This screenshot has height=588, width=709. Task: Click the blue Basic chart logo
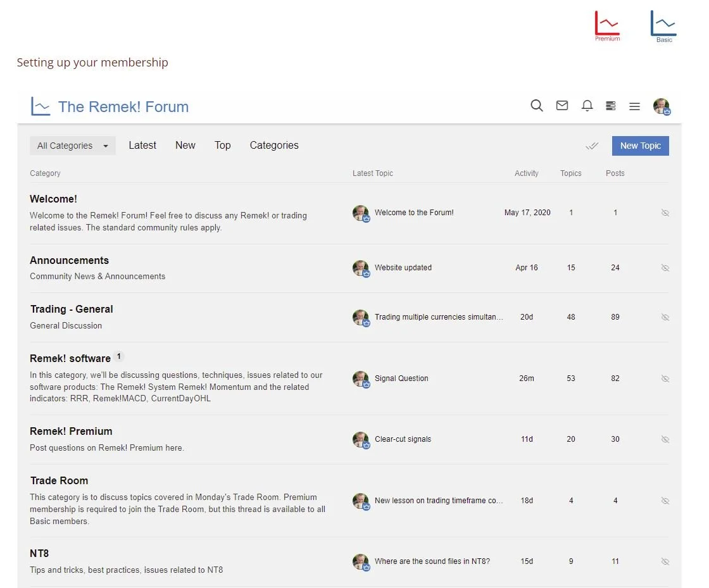663,26
